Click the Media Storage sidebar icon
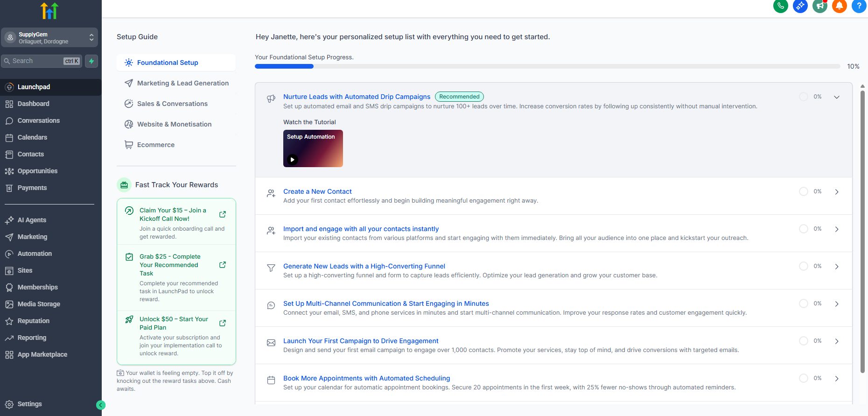This screenshot has height=416, width=868. click(x=9, y=304)
